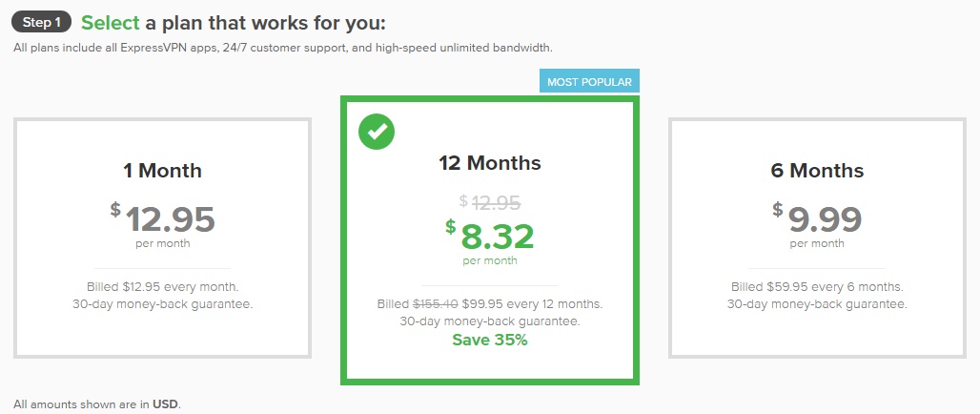Click the crossed-out $12.95 price

click(x=490, y=201)
